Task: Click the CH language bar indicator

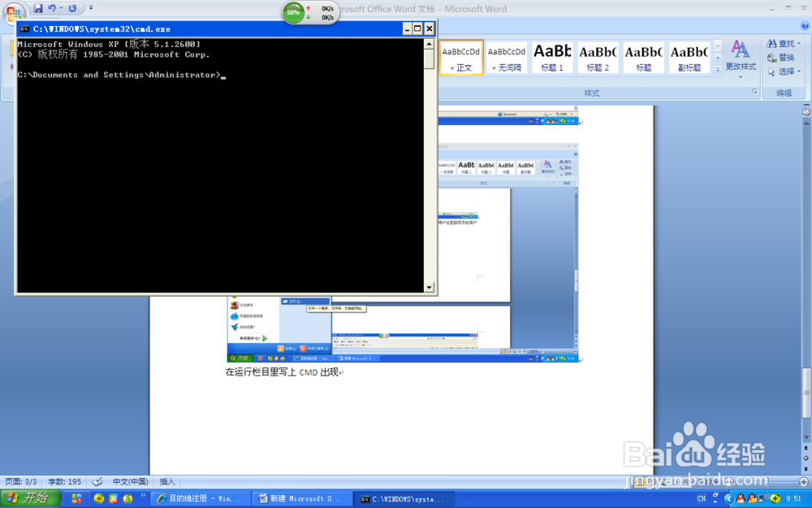Action: (x=702, y=499)
